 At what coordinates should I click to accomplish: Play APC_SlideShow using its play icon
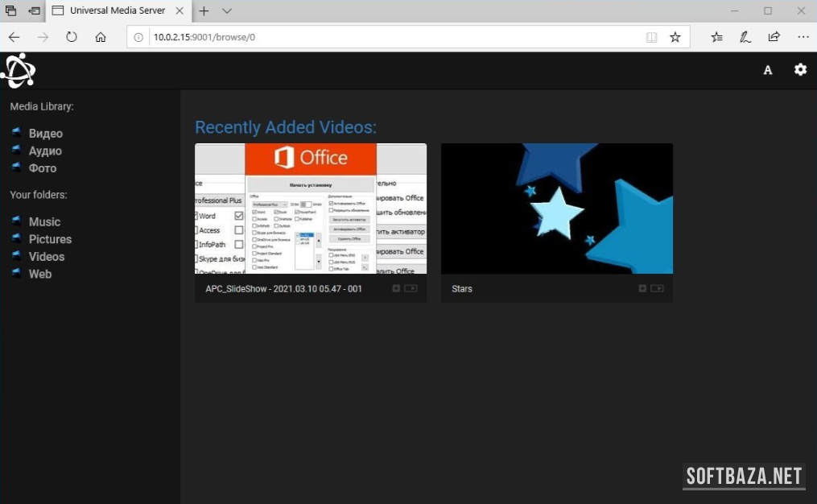point(411,288)
